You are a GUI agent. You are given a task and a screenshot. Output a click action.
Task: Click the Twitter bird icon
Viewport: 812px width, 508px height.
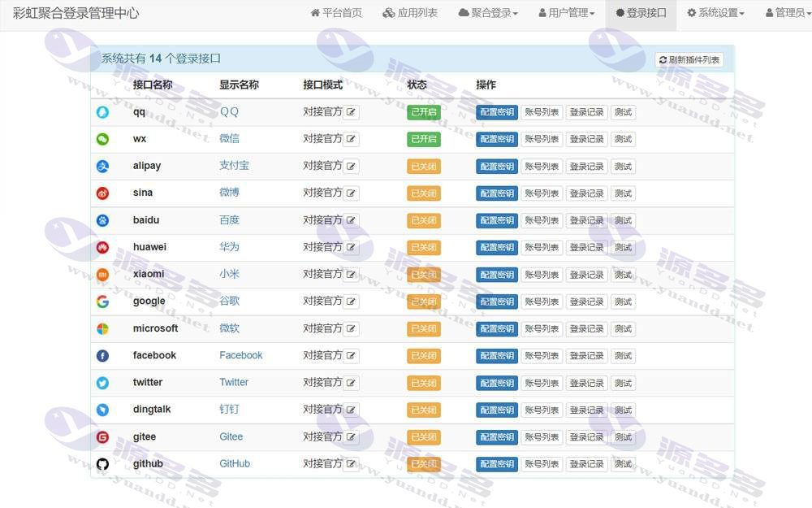tap(102, 383)
